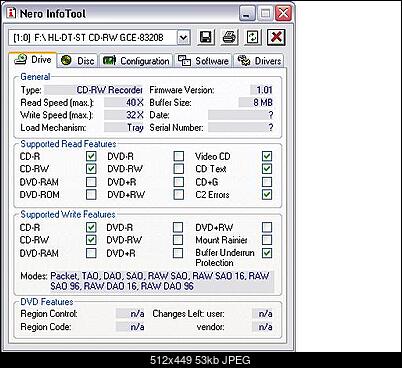The width and height of the screenshot is (402, 368).
Task: Toggle CD Text checkbox
Action: (x=267, y=169)
